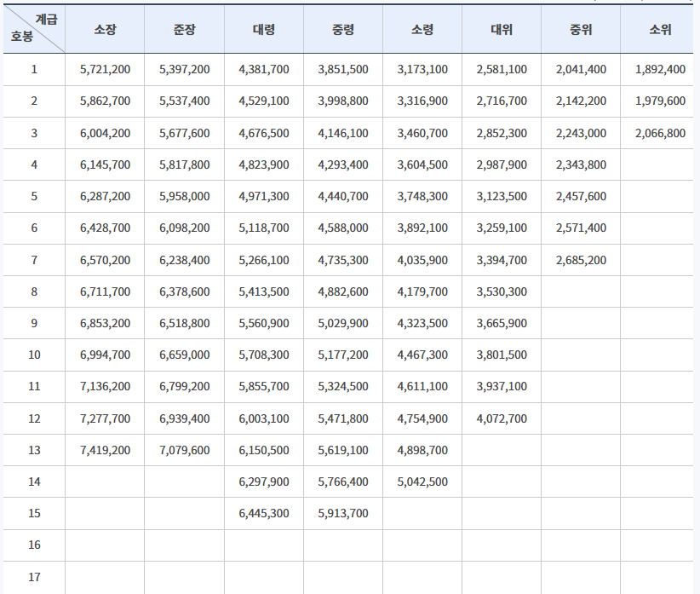
Task: Click the 소령 column header
Action: pyautogui.click(x=422, y=30)
